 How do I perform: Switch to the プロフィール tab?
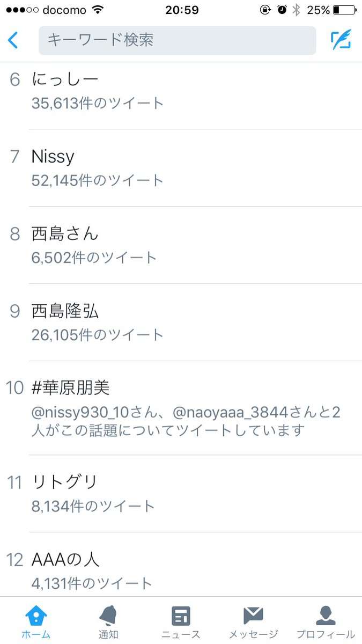coord(326,623)
